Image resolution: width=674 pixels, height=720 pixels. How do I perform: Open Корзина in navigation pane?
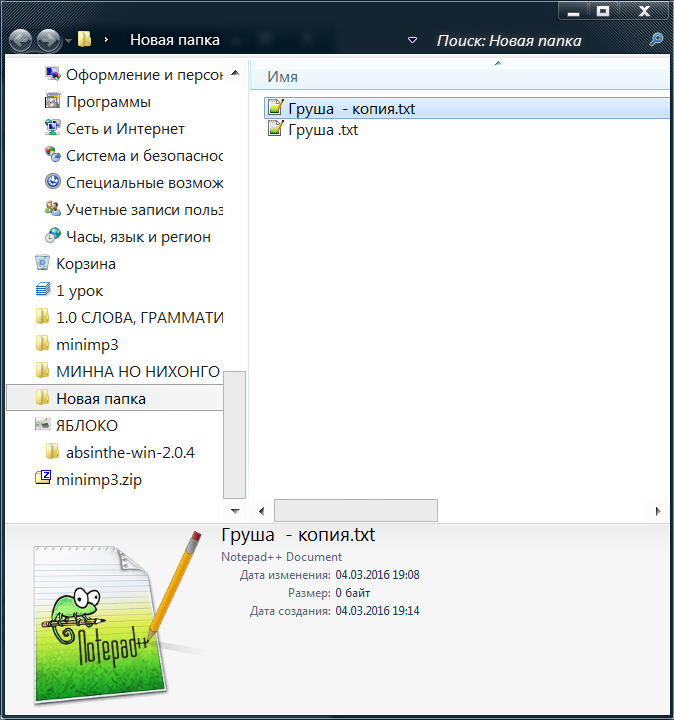(86, 264)
